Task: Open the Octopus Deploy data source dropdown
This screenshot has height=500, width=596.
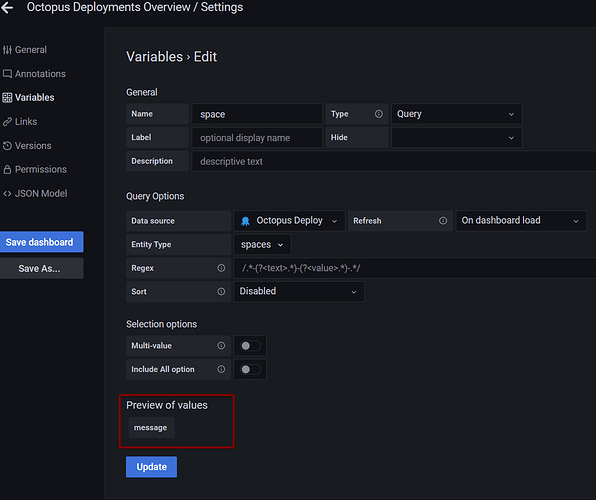Action: coord(289,221)
